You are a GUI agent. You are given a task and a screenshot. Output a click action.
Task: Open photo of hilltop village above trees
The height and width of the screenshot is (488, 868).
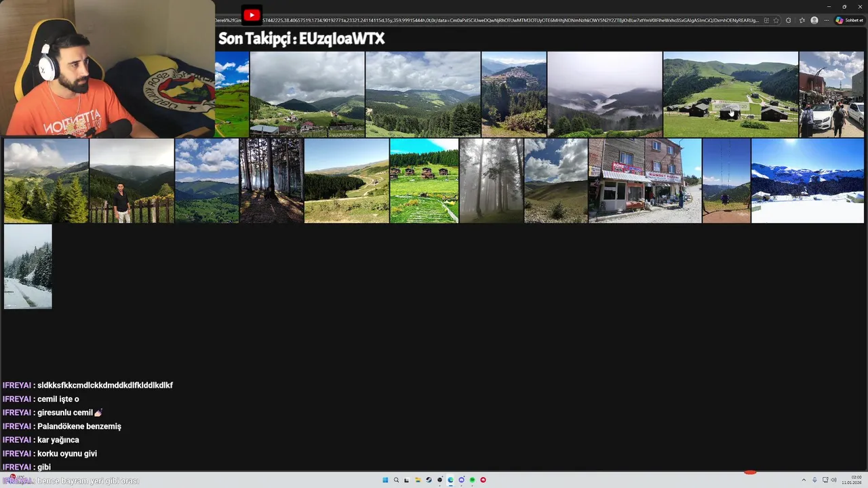[514, 94]
